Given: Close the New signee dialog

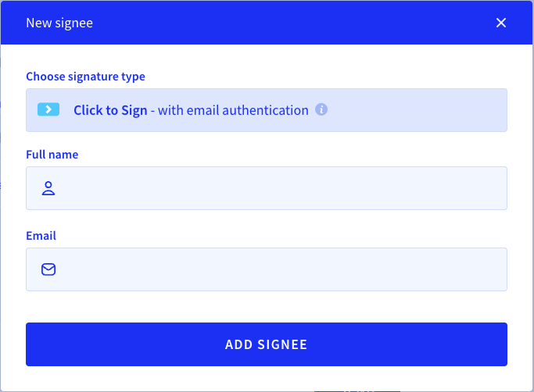Looking at the screenshot, I should click(500, 23).
